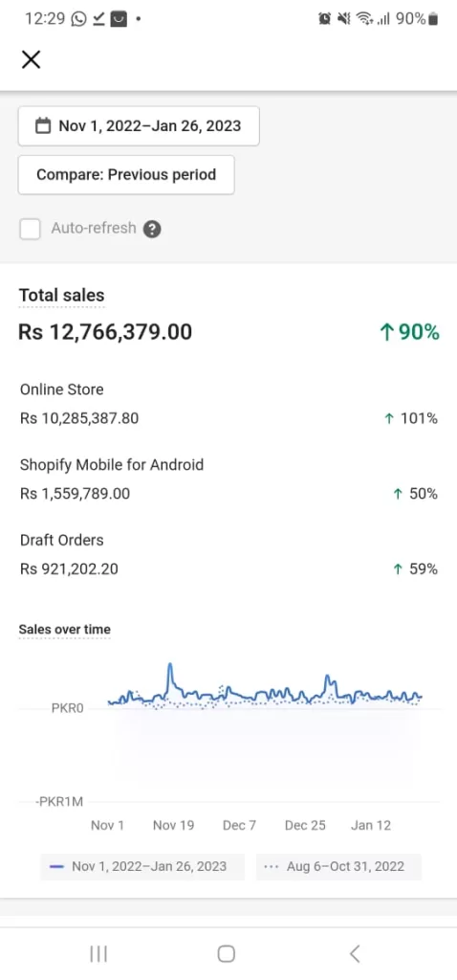Viewport: 457px width, 980px height.
Task: Tap the Total sales heading
Action: point(62,295)
